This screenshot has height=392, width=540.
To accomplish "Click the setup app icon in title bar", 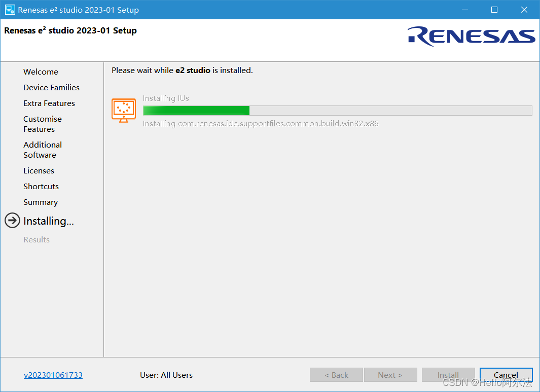I will pyautogui.click(x=10, y=10).
